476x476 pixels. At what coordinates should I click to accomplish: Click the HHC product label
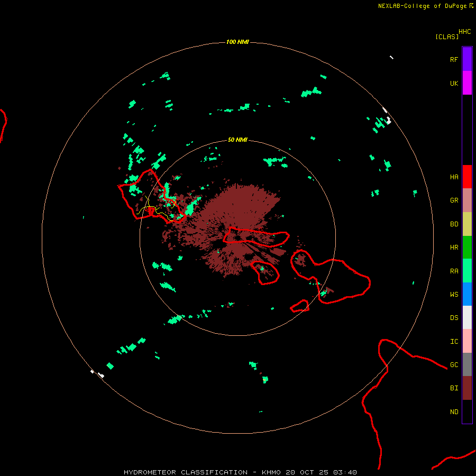465,32
